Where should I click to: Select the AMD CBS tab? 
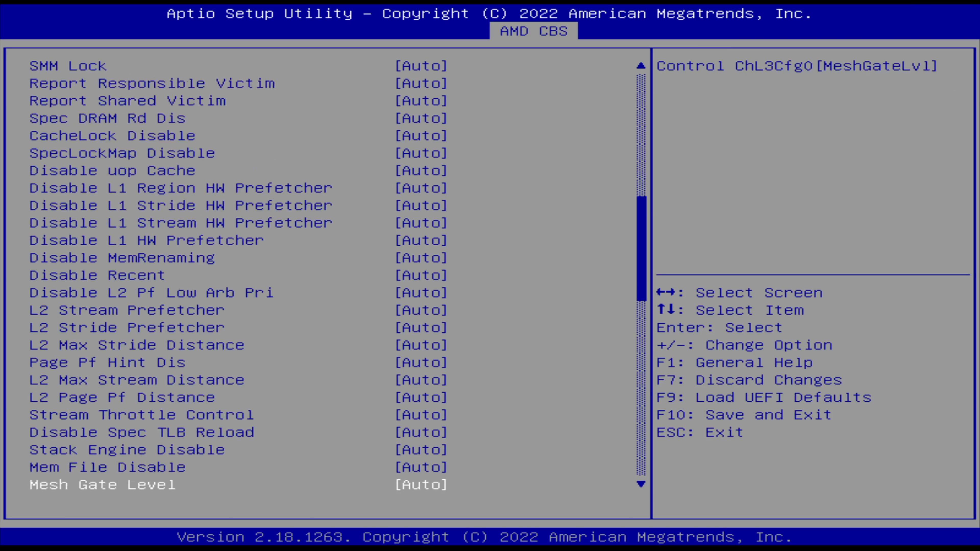coord(533,31)
